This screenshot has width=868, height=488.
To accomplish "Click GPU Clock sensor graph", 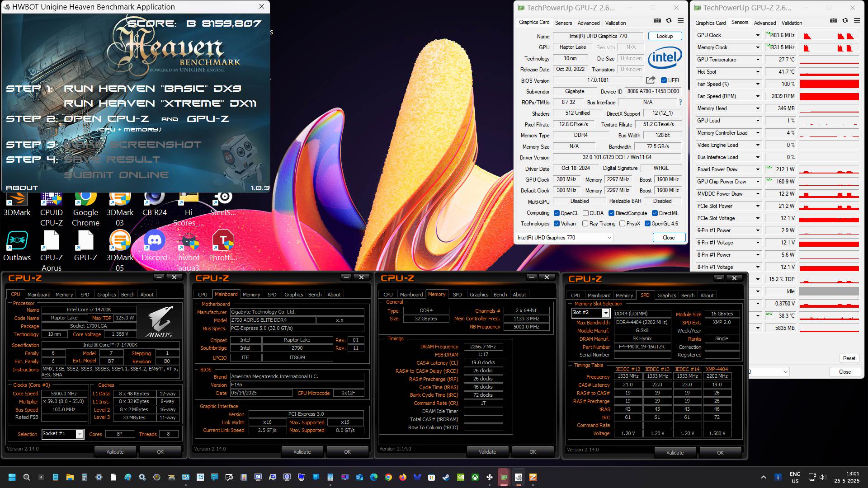I will point(829,35).
